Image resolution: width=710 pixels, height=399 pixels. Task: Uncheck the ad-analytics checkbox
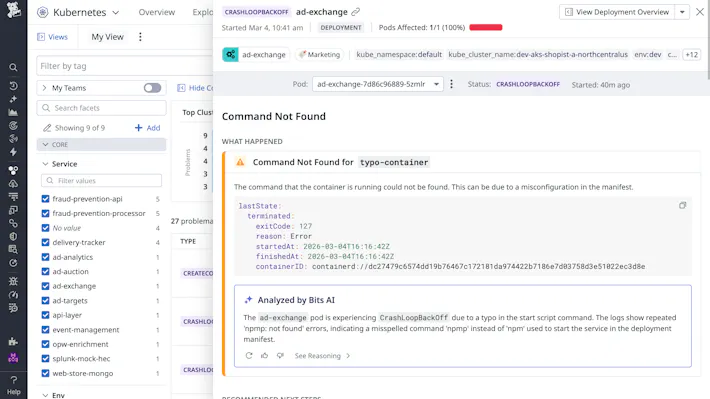point(45,257)
